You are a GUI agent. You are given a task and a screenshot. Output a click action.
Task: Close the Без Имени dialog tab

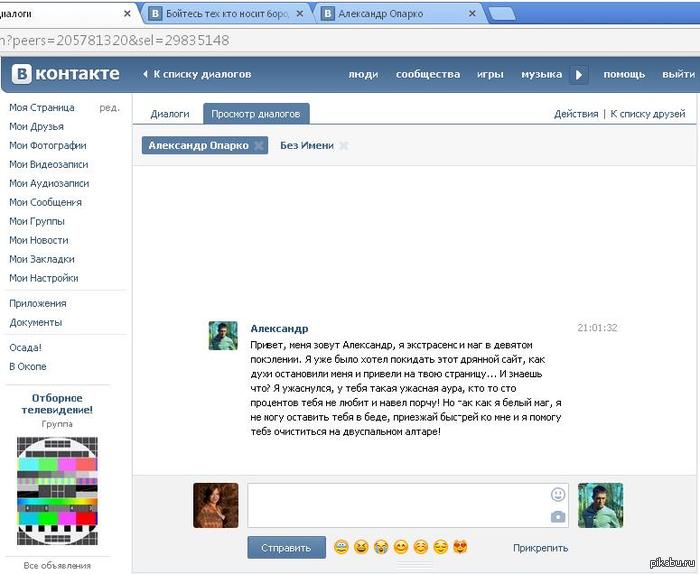click(343, 146)
